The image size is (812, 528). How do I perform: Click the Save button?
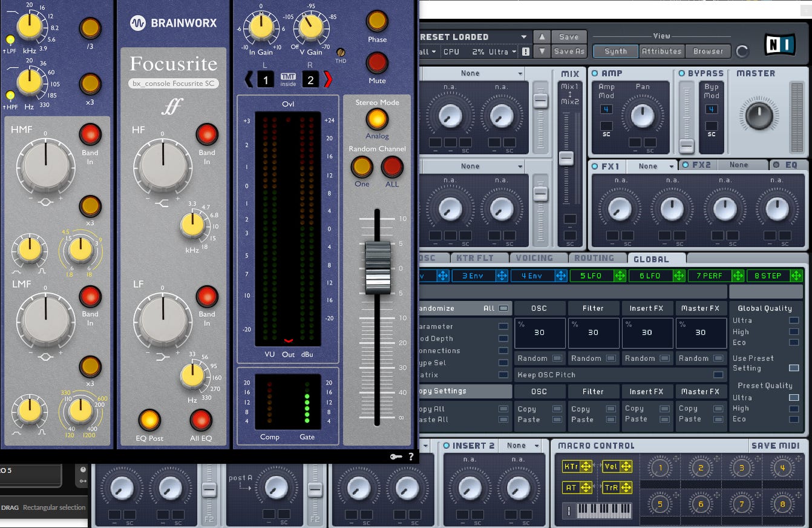569,37
